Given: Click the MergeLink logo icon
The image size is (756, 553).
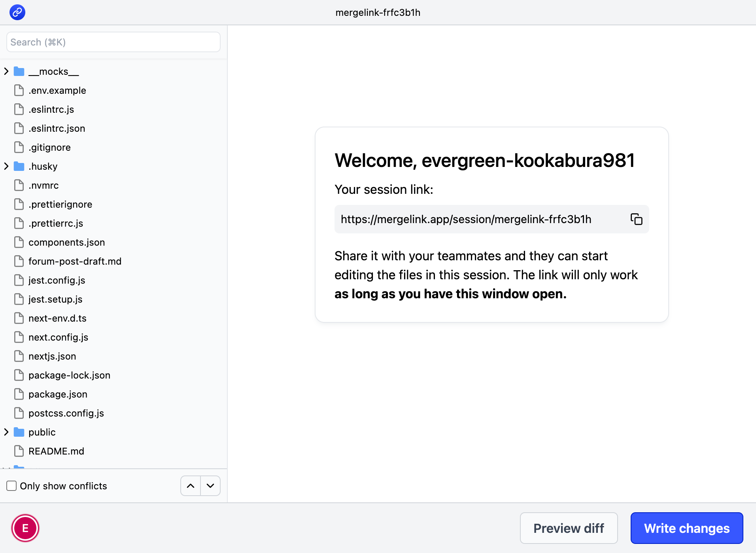Looking at the screenshot, I should click(x=17, y=12).
